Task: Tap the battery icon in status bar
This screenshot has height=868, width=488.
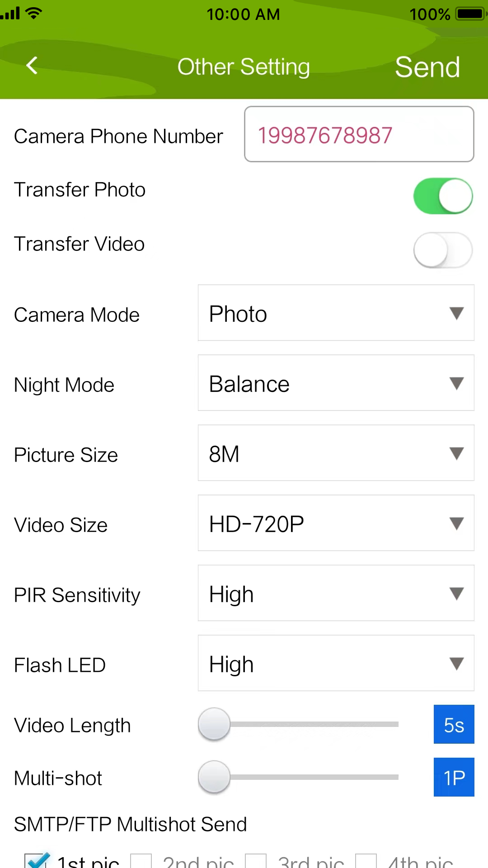Action: tap(470, 14)
